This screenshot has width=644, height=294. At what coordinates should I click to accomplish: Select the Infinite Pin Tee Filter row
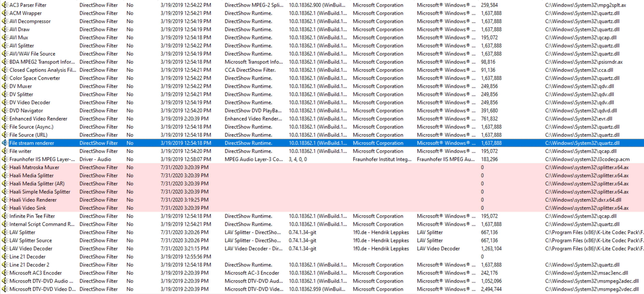[x=32, y=216]
